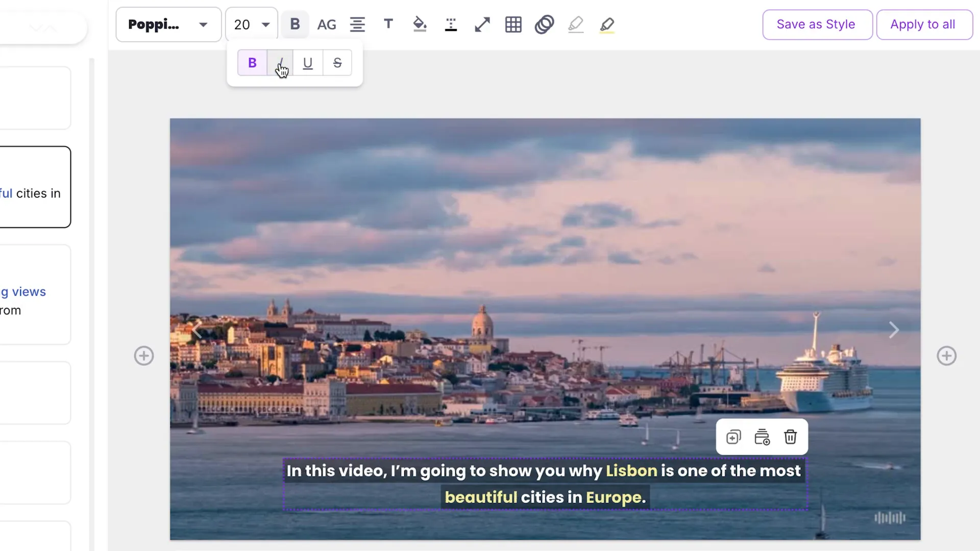
Task: Open the text alignment icon
Action: tap(357, 24)
